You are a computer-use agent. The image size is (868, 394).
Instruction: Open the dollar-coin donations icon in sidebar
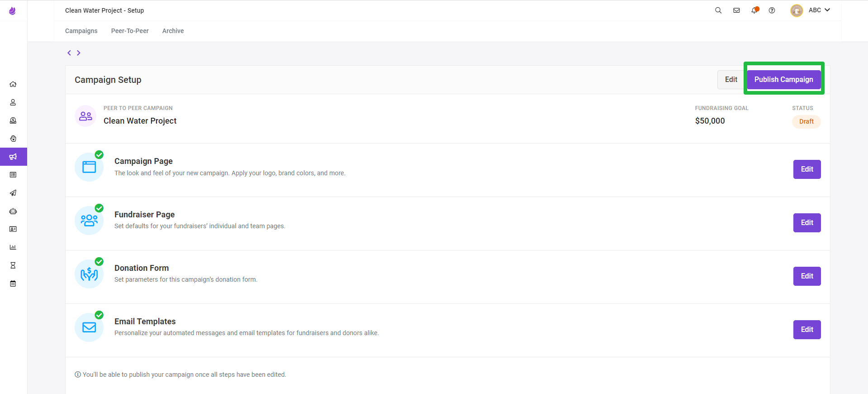[x=13, y=120]
